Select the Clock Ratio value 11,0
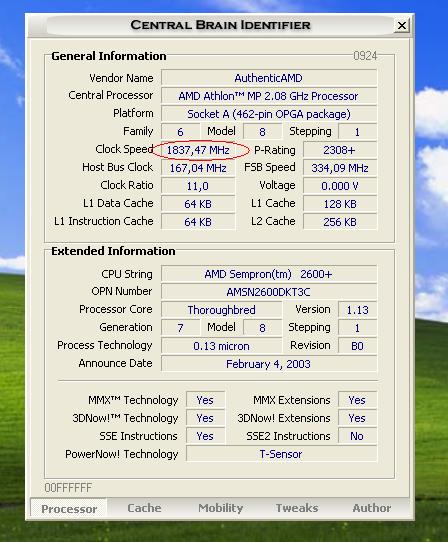The image size is (448, 542). coord(198,186)
